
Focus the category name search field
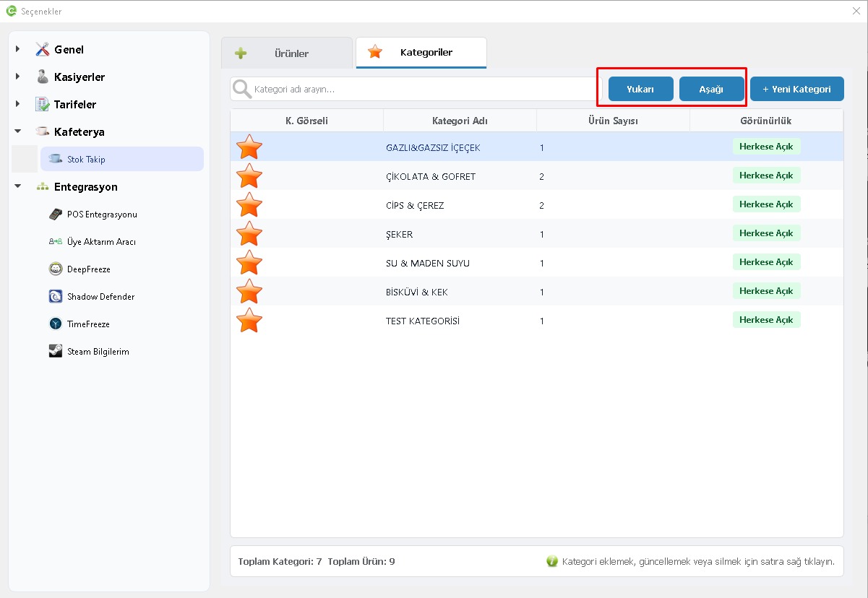(x=416, y=90)
